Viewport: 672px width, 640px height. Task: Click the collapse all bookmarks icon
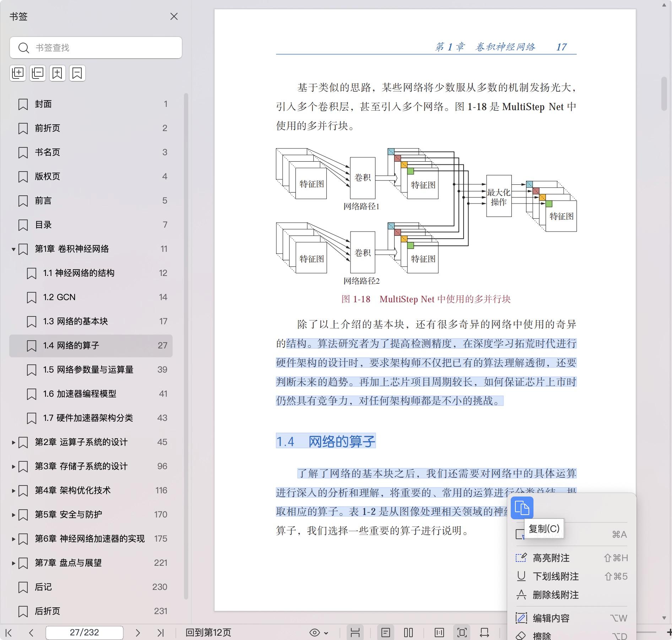(x=38, y=73)
